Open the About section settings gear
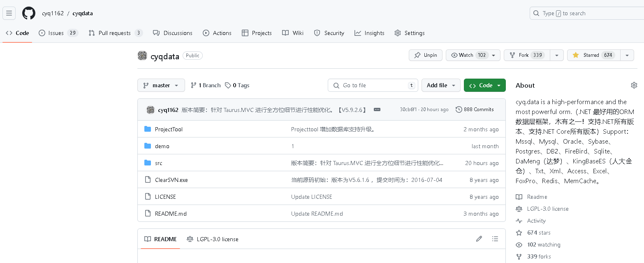The width and height of the screenshot is (644, 263). tap(634, 85)
